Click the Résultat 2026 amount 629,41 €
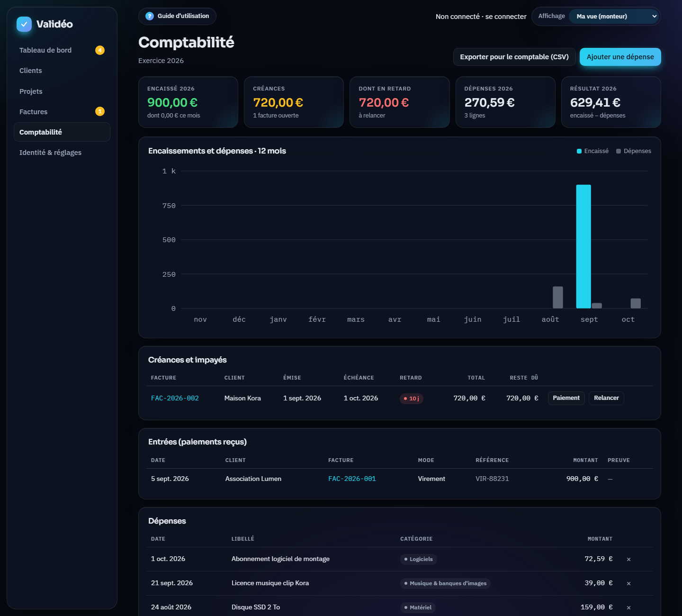Screen dimensions: 682x616 pyautogui.click(x=595, y=102)
